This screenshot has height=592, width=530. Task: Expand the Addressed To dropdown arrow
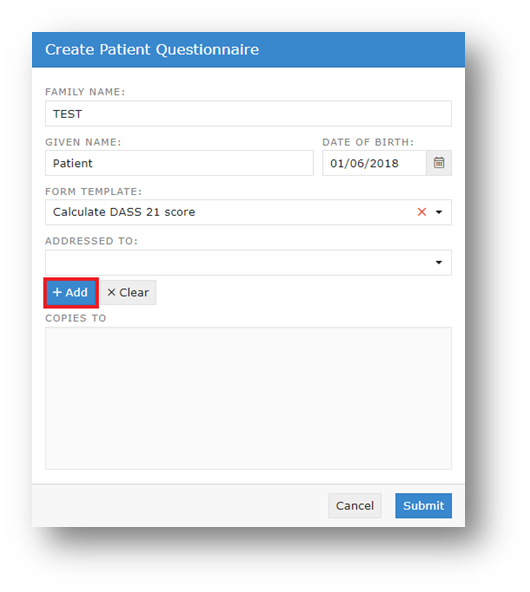(x=439, y=262)
